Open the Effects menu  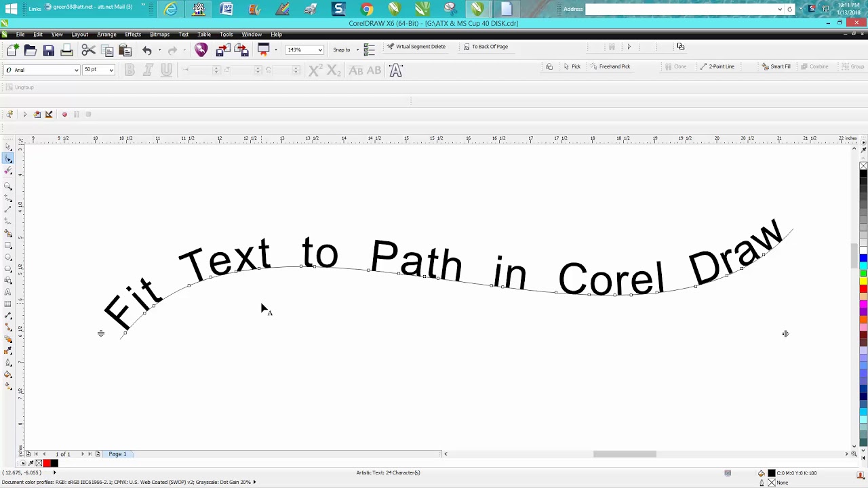click(133, 35)
